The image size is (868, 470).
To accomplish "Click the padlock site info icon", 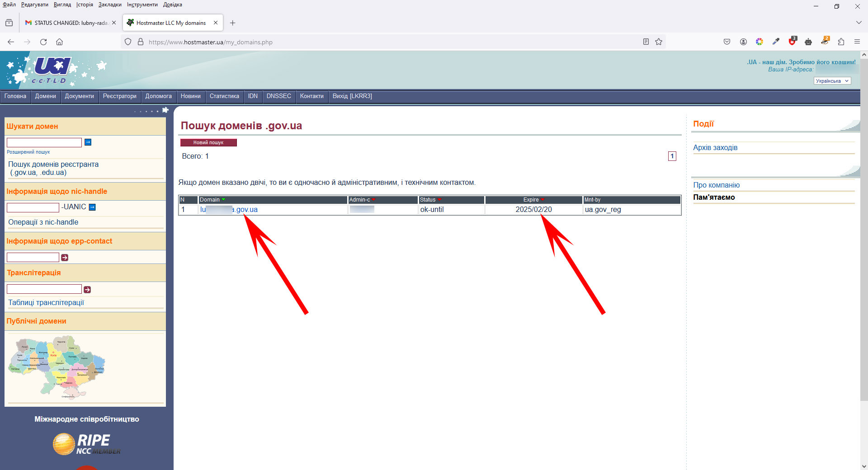I will point(141,42).
